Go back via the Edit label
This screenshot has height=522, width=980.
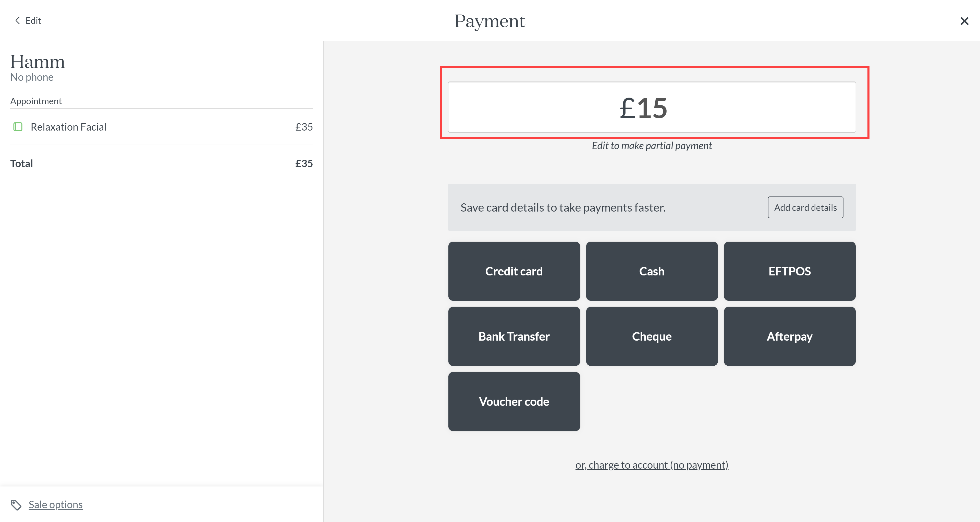(33, 20)
